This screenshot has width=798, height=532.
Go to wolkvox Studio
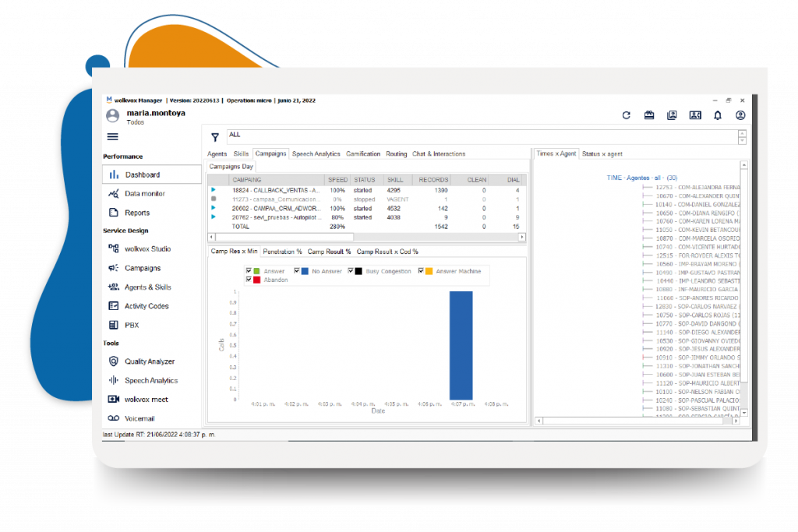[x=147, y=248]
